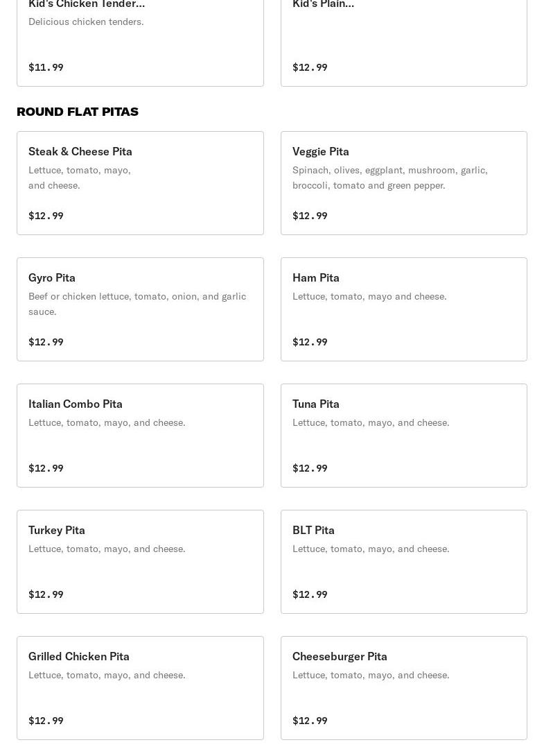Pick the Turkey Pita card

pos(140,562)
